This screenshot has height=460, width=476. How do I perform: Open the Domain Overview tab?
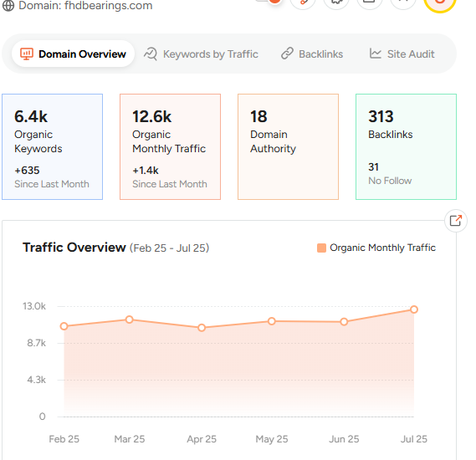coord(73,54)
